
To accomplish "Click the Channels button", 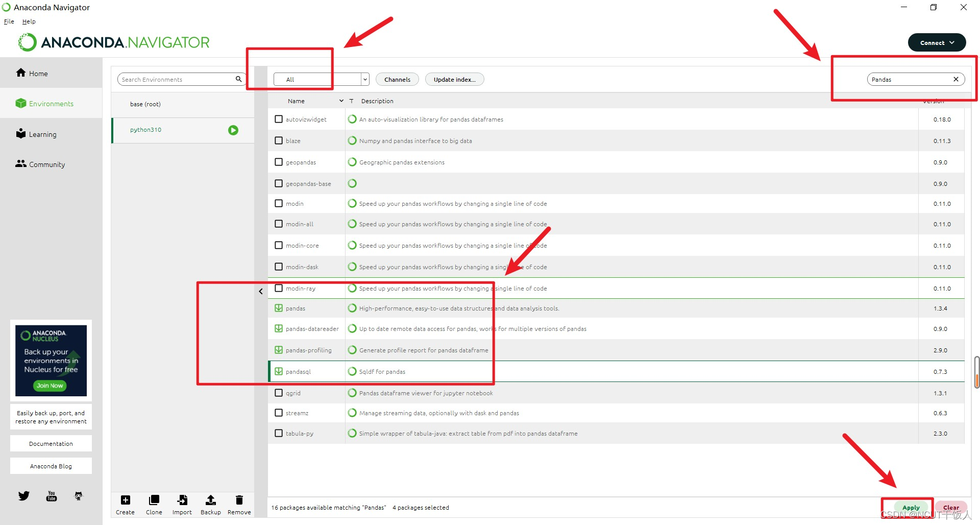I will 397,79.
